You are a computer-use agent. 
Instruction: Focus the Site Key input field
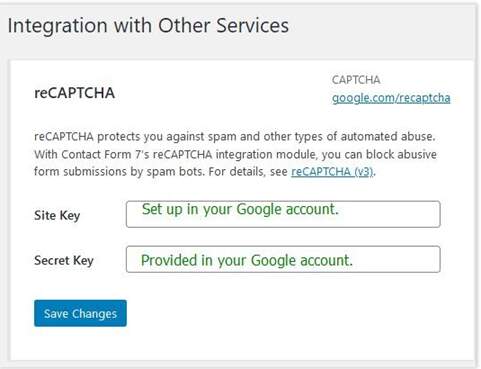click(x=283, y=214)
